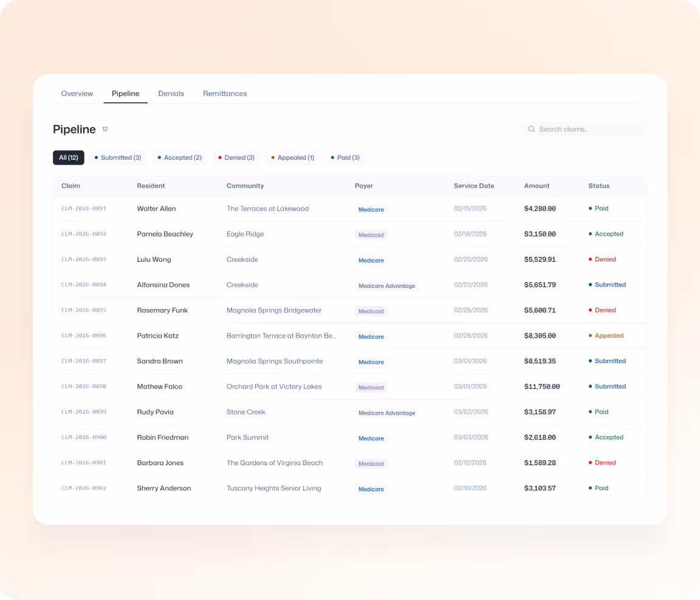Click the orange dot on Appealed filter chip
Image resolution: width=700 pixels, height=600 pixels.
tap(273, 157)
